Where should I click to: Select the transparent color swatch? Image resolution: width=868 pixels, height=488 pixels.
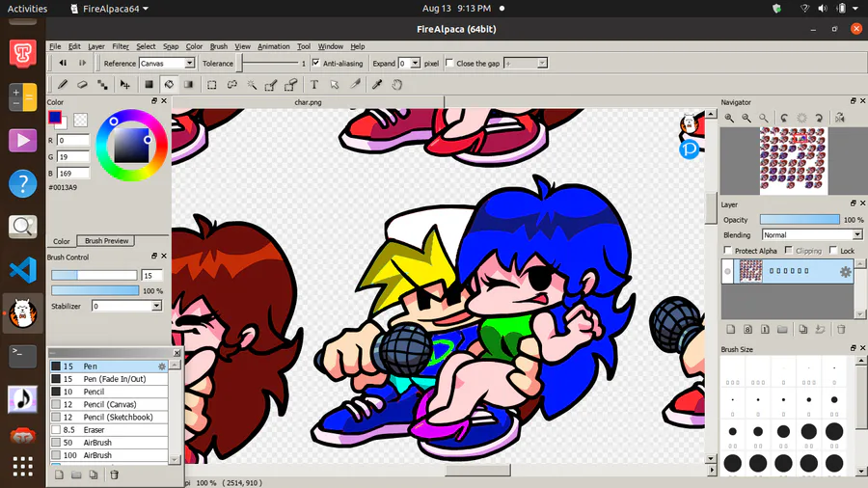tap(81, 119)
